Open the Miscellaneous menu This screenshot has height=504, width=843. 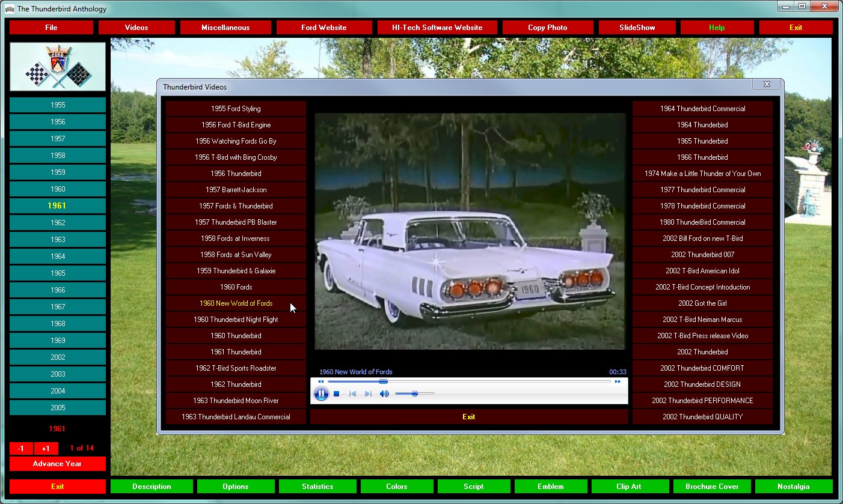pos(225,28)
